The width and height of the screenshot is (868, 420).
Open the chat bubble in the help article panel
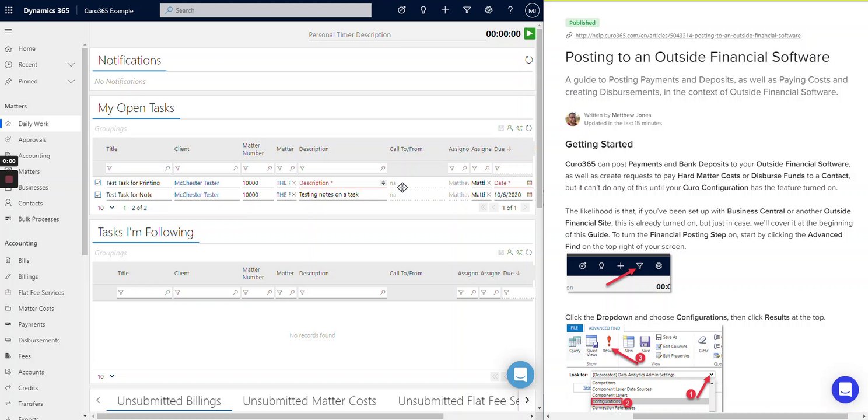[845, 389]
